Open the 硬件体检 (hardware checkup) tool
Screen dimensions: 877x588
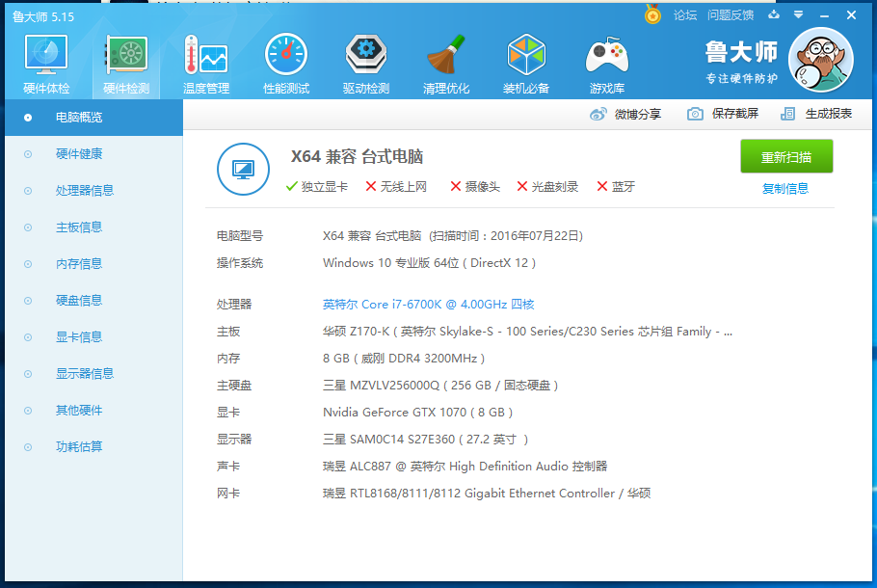pyautogui.click(x=45, y=61)
